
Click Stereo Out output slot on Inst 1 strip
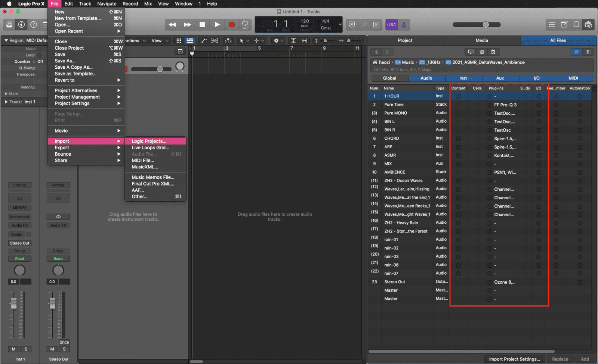coord(19,243)
